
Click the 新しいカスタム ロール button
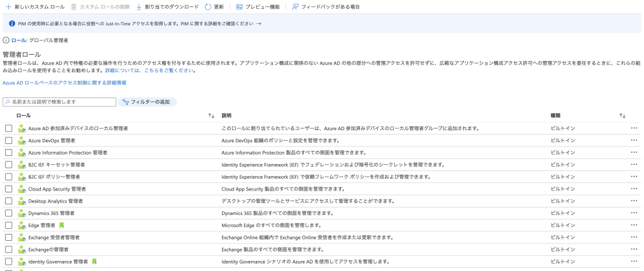[x=35, y=7]
